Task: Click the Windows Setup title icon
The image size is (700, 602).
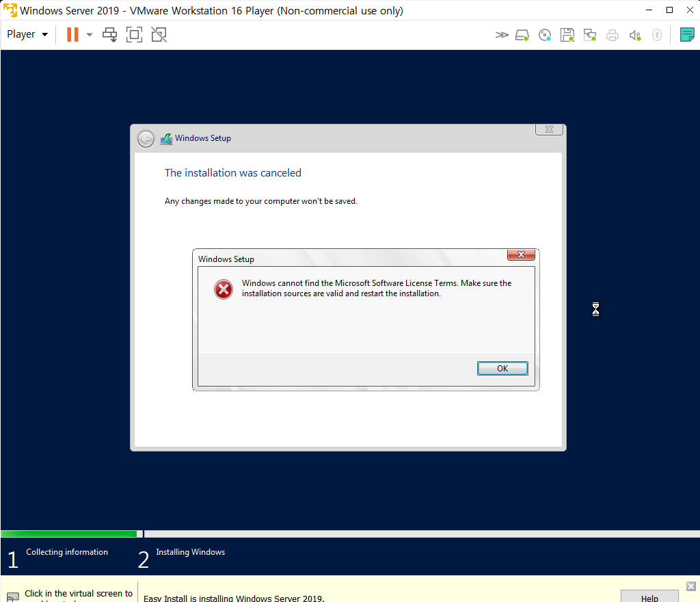Action: [x=166, y=139]
